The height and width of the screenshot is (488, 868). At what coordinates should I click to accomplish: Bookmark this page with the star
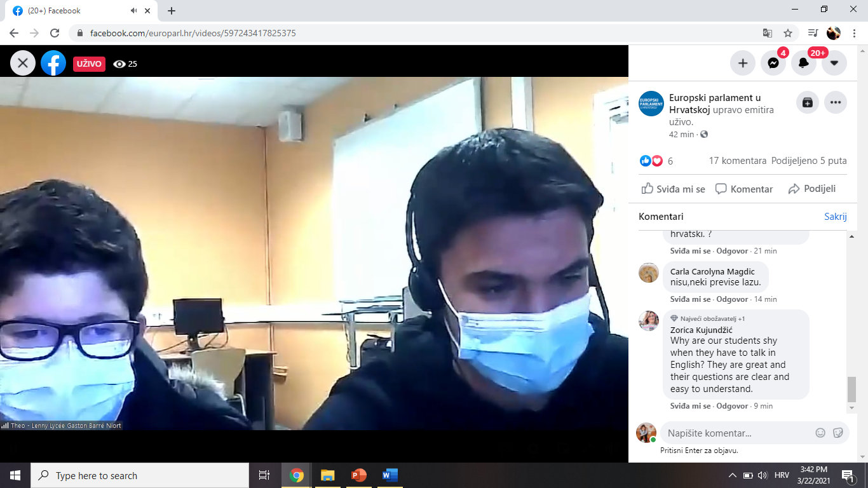click(x=788, y=33)
